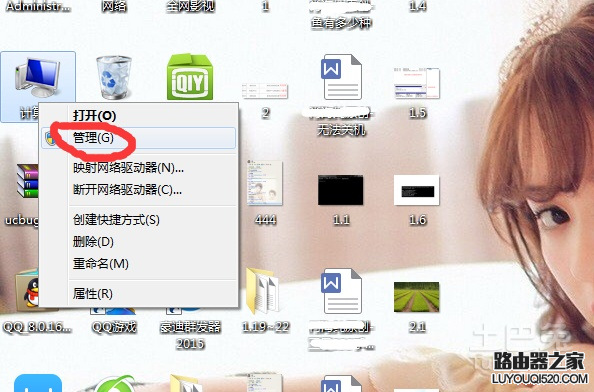Screen dimensions: 594x392
Task: Choose 重命名(M) in the context menu
Action: coord(139,264)
